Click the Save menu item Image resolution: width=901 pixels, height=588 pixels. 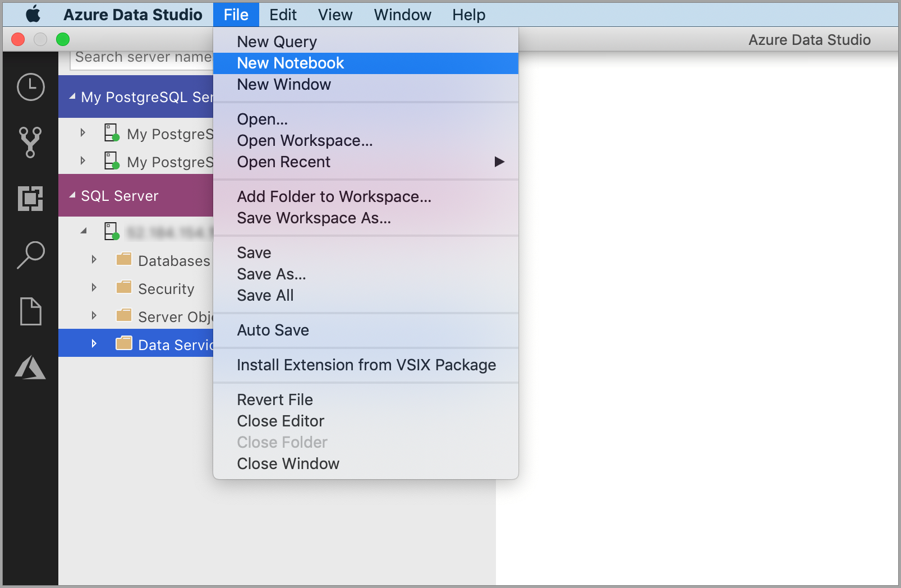[366, 253]
